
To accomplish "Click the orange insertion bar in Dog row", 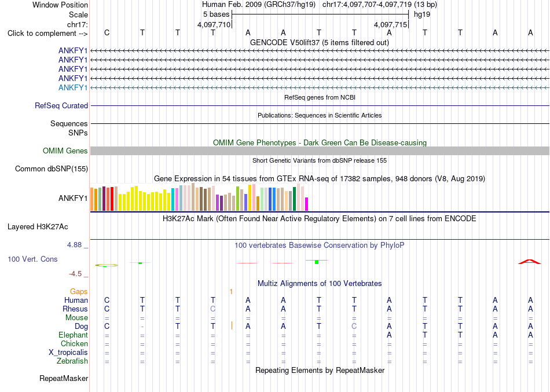I will tap(232, 325).
